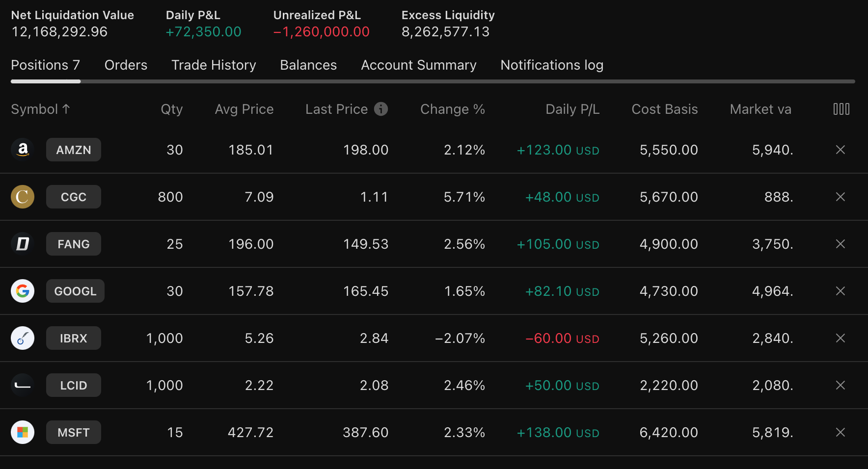Click the Amazon logo icon
The image size is (868, 469).
point(23,150)
